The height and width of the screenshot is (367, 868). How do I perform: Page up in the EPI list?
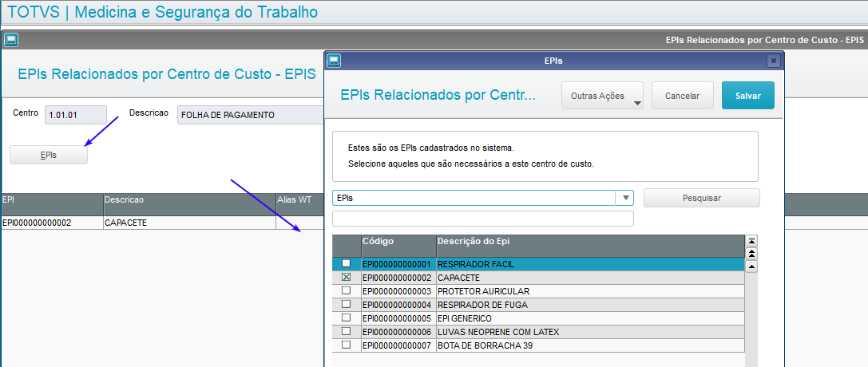[x=751, y=254]
